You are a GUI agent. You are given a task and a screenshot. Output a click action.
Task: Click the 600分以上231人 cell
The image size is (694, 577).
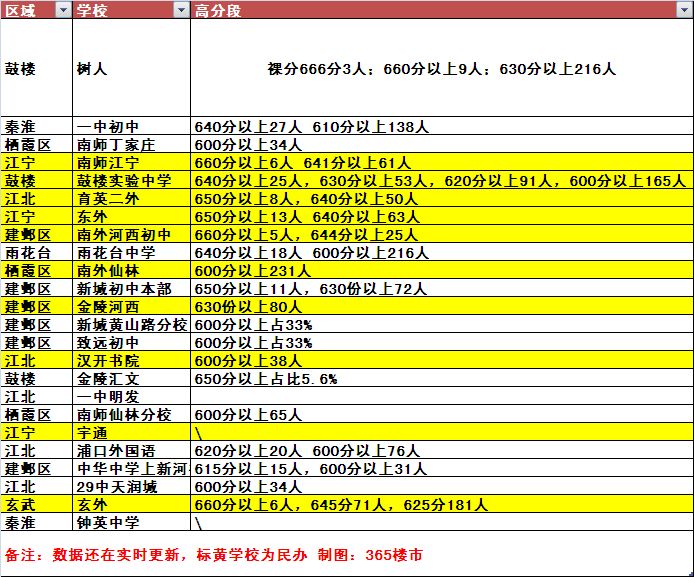coord(442,271)
